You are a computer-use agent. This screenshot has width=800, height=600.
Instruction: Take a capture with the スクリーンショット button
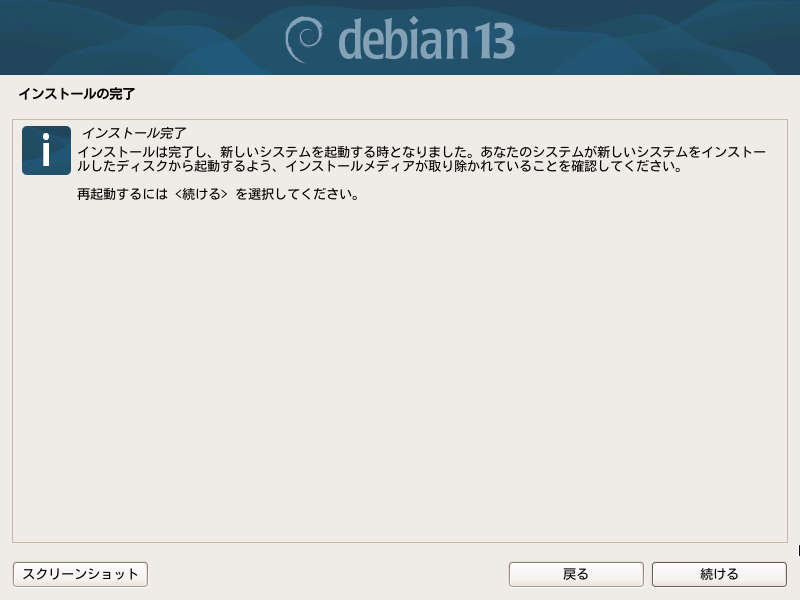[80, 574]
